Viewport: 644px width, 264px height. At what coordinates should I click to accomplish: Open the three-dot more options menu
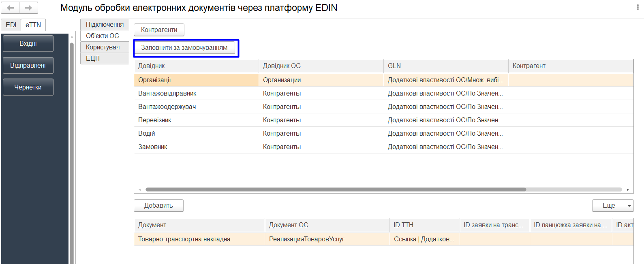coord(638,7)
